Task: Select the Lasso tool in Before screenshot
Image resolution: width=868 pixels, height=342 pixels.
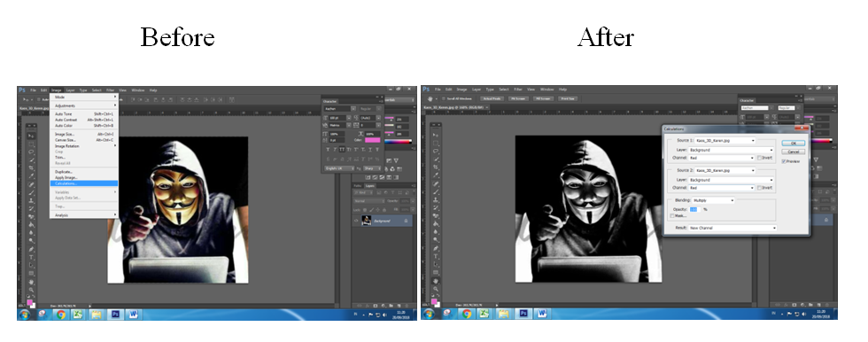Action: point(31,152)
